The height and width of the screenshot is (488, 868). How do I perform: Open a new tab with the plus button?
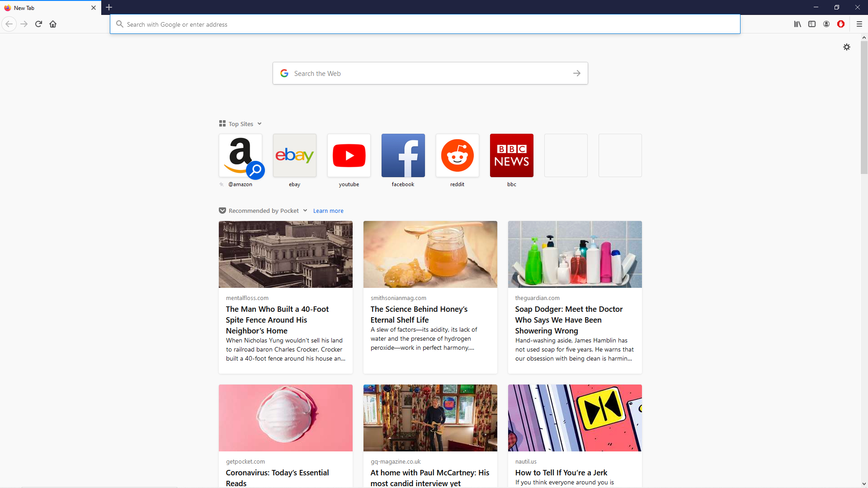click(x=109, y=8)
